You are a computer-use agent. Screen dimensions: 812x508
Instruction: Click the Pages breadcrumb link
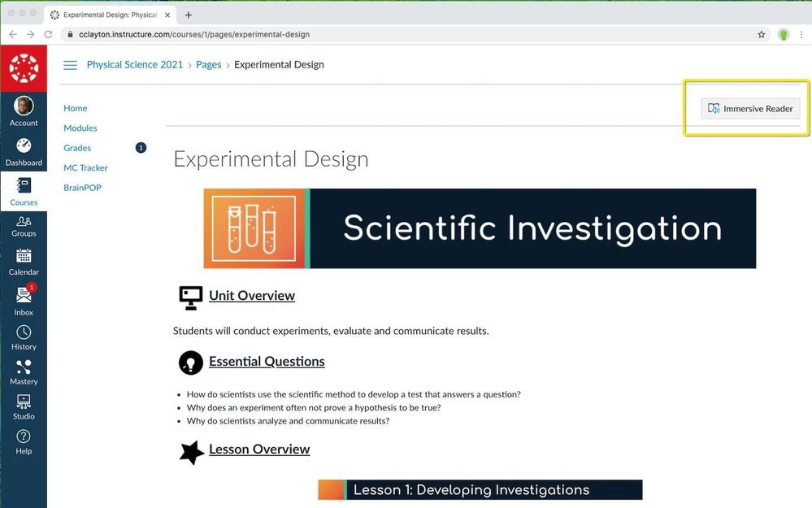[x=208, y=65]
